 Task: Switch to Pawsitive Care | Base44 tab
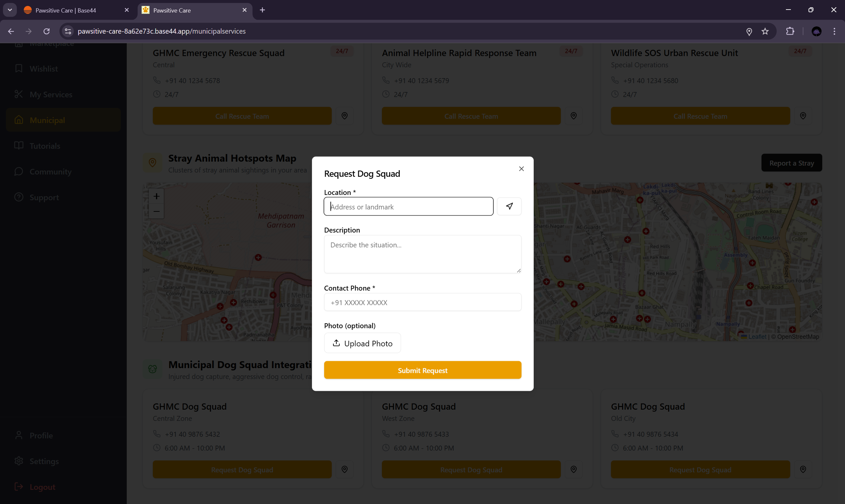click(x=66, y=10)
